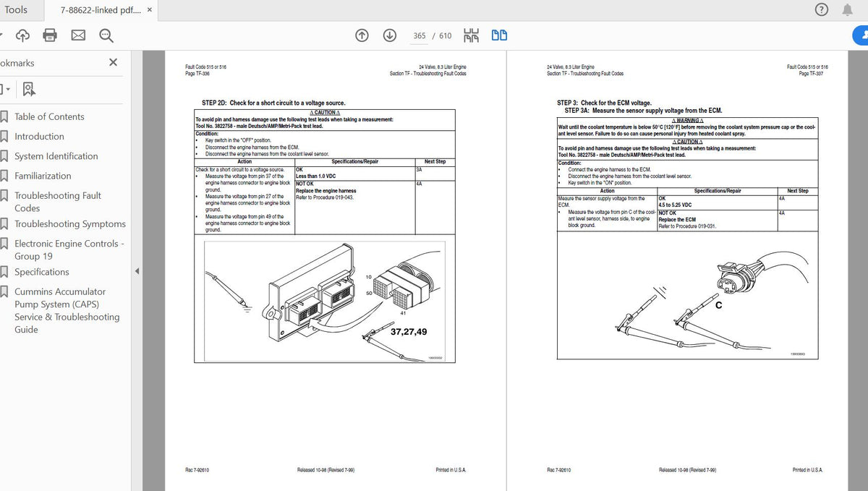
Task: Click the fit page view icon
Action: [472, 35]
